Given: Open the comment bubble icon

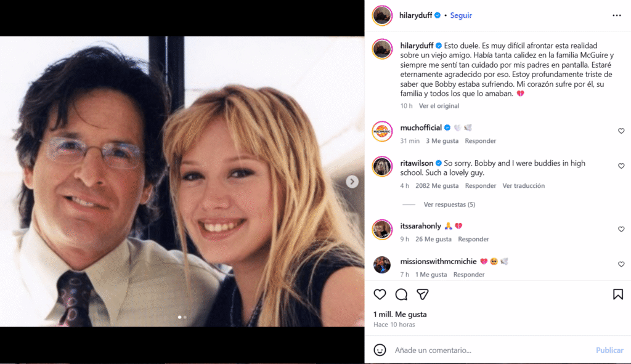Looking at the screenshot, I should point(401,294).
